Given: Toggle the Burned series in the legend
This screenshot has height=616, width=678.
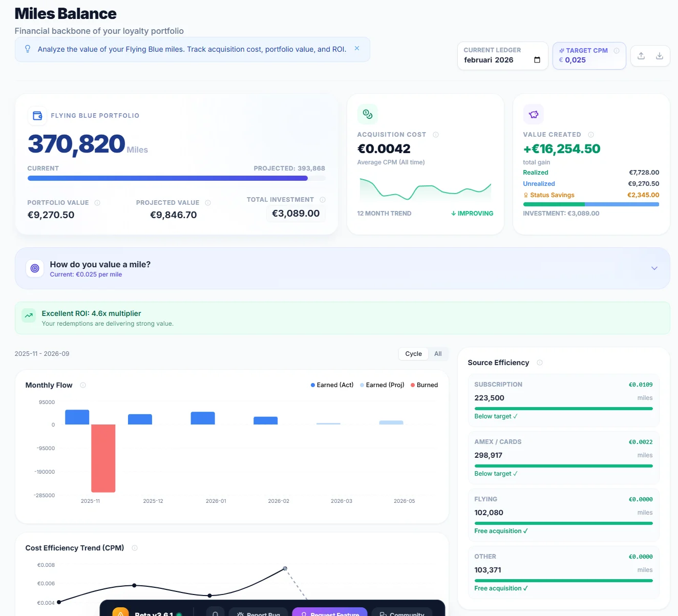Looking at the screenshot, I should click(424, 385).
